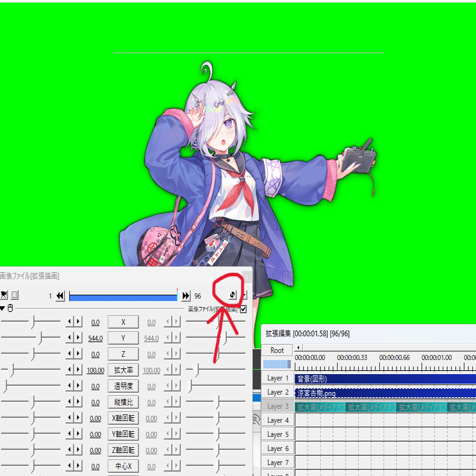The image size is (476, 476).
Task: Click the 透明度 parameter button
Action: click(123, 386)
